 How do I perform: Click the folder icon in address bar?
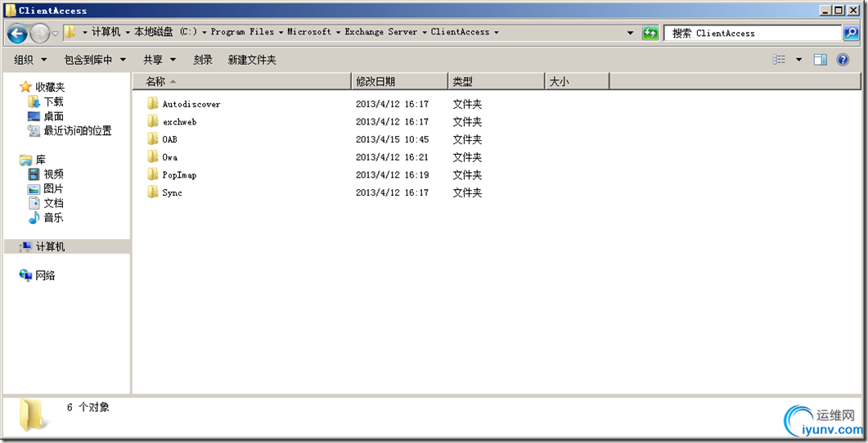click(x=70, y=32)
